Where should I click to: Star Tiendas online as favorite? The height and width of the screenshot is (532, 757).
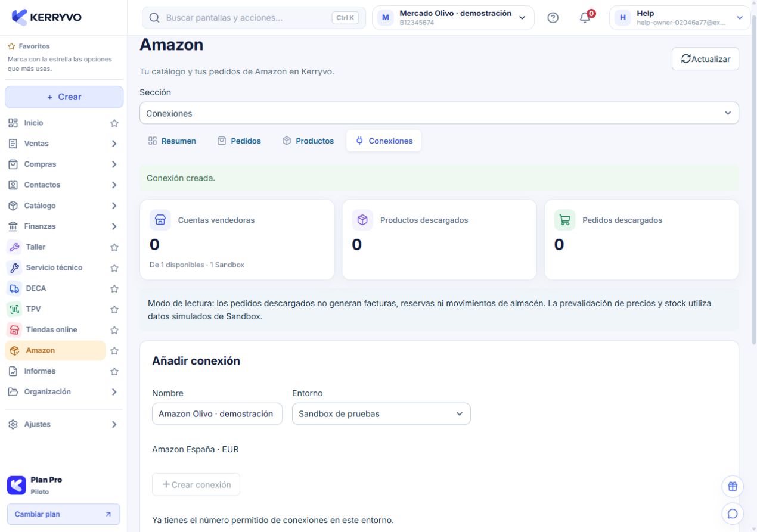[114, 330]
